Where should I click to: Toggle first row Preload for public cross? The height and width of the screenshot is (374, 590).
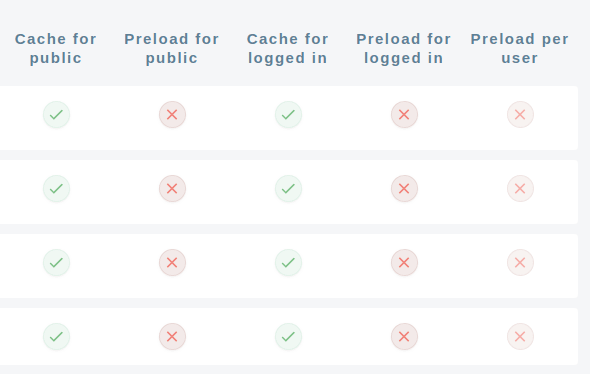point(172,114)
